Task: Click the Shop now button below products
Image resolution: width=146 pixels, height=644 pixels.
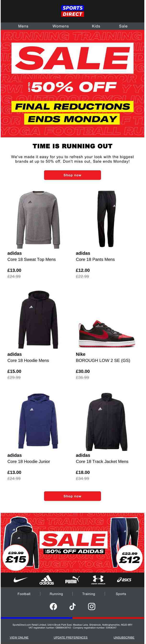Action: pos(72,496)
